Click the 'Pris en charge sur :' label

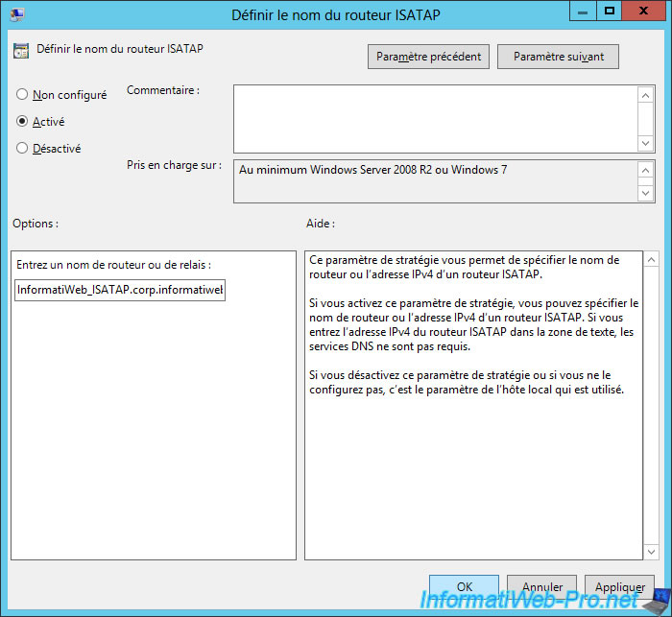(x=175, y=165)
